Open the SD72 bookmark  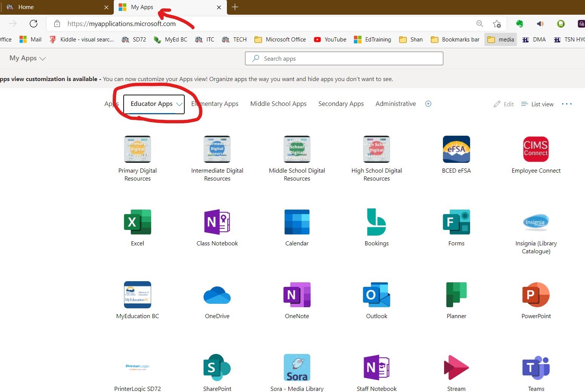(134, 39)
